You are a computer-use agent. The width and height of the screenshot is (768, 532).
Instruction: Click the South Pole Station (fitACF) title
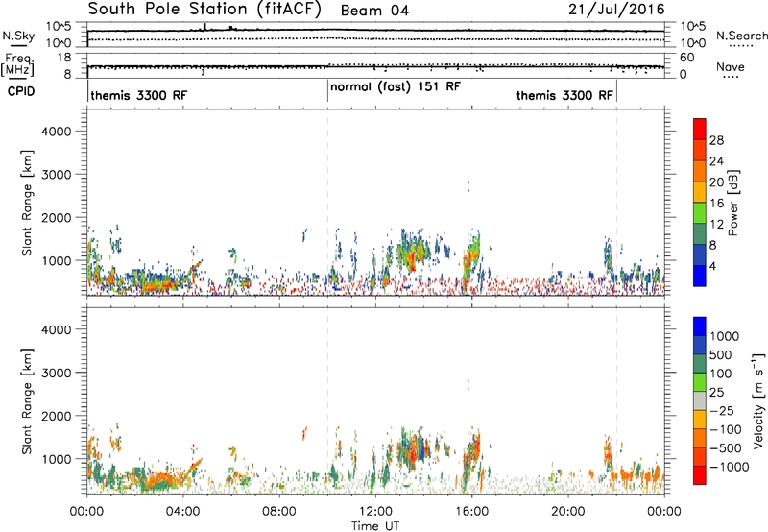(204, 10)
